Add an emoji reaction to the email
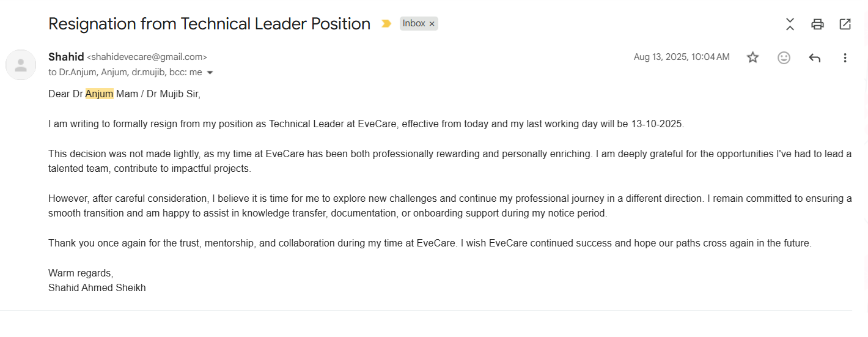This screenshot has width=868, height=337. point(784,57)
